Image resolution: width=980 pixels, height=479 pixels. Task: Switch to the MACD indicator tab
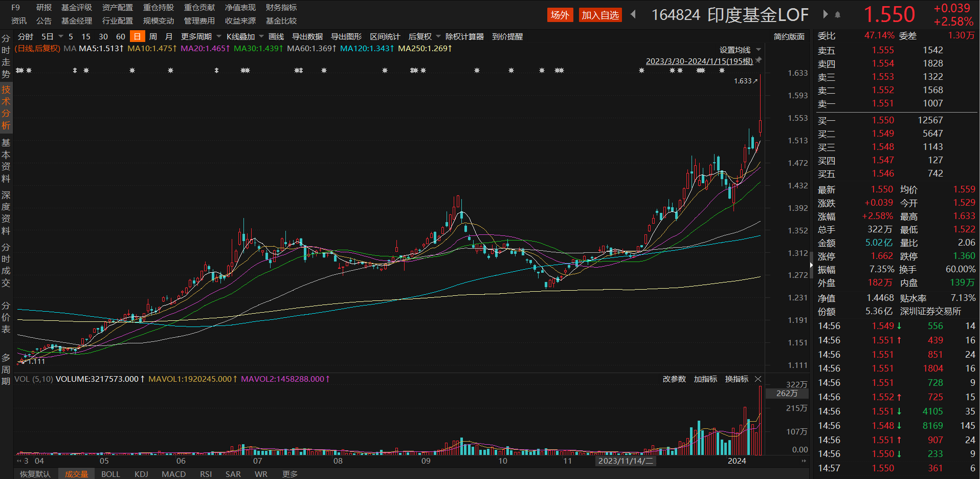173,474
